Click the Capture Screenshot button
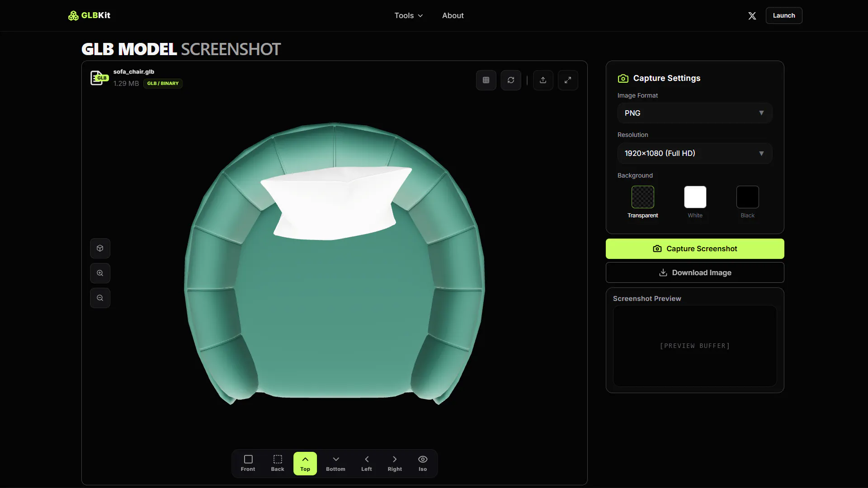 [x=695, y=249]
